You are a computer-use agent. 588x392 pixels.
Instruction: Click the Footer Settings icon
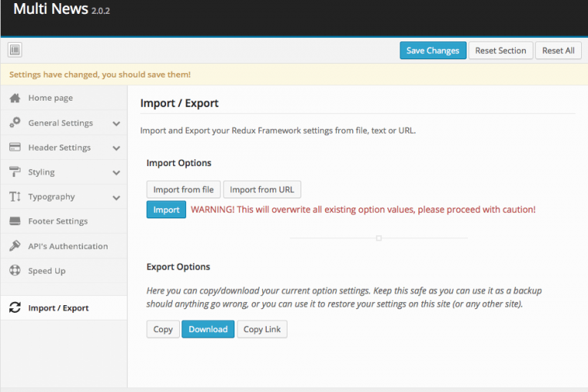(15, 221)
